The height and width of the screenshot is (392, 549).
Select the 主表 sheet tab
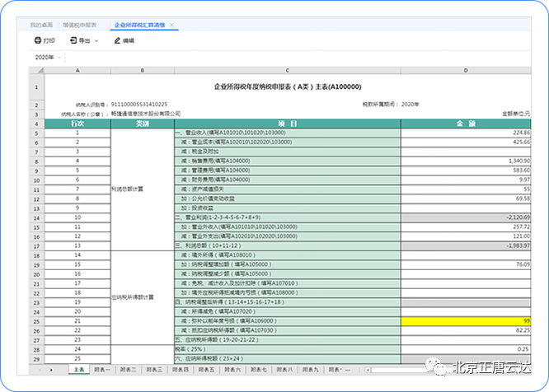click(x=79, y=370)
